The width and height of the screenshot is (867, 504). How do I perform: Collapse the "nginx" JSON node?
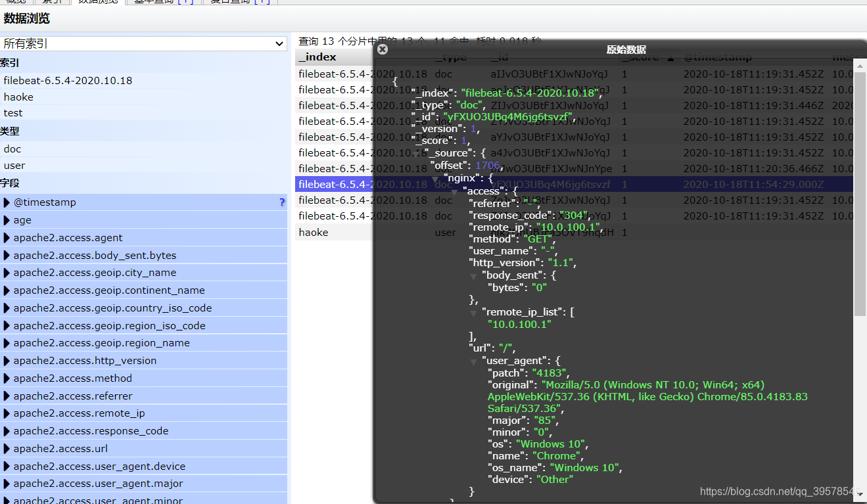434,179
